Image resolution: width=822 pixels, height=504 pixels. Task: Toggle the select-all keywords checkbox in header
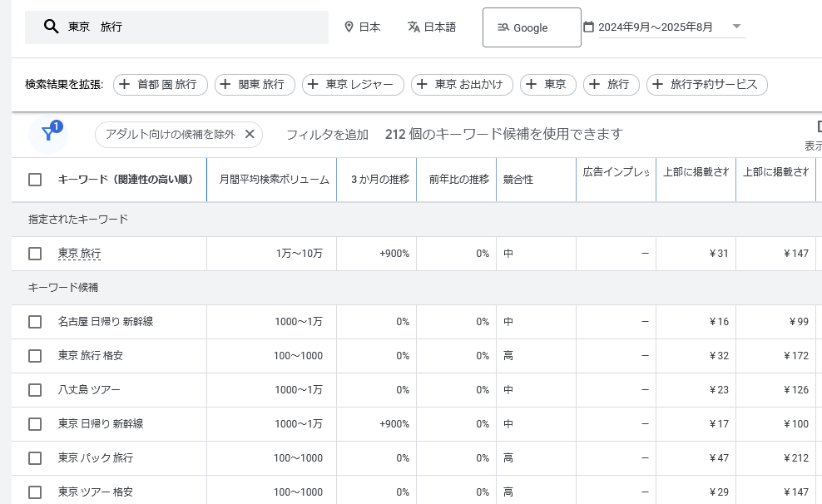tap(35, 180)
